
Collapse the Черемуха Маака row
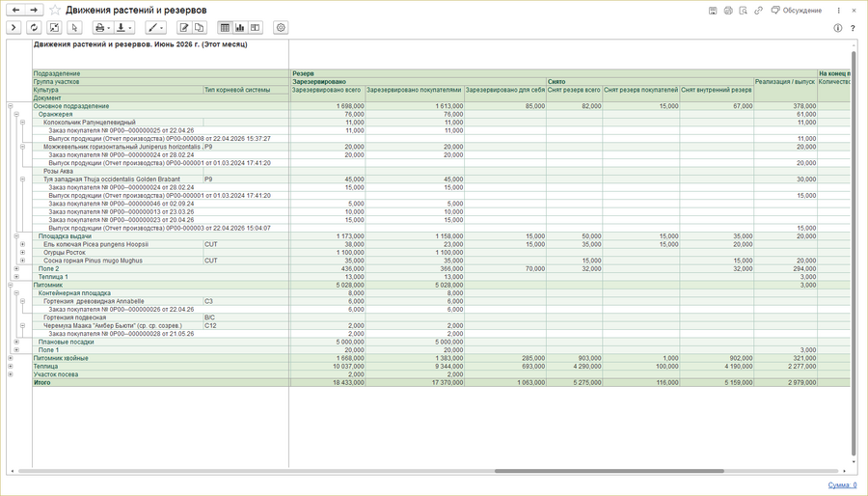click(23, 325)
